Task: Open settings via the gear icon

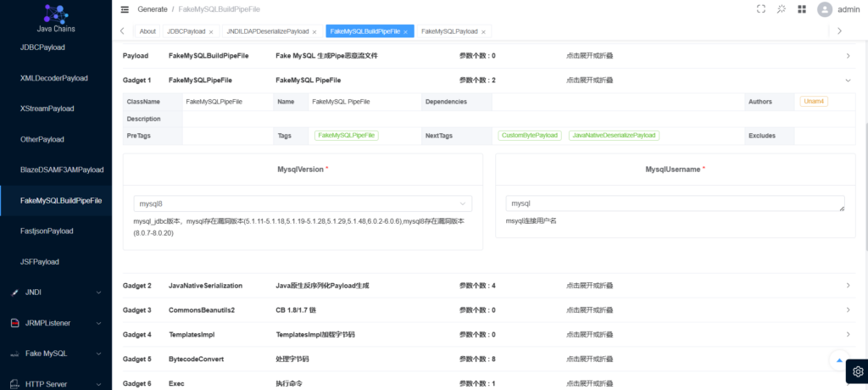Action: [x=857, y=371]
